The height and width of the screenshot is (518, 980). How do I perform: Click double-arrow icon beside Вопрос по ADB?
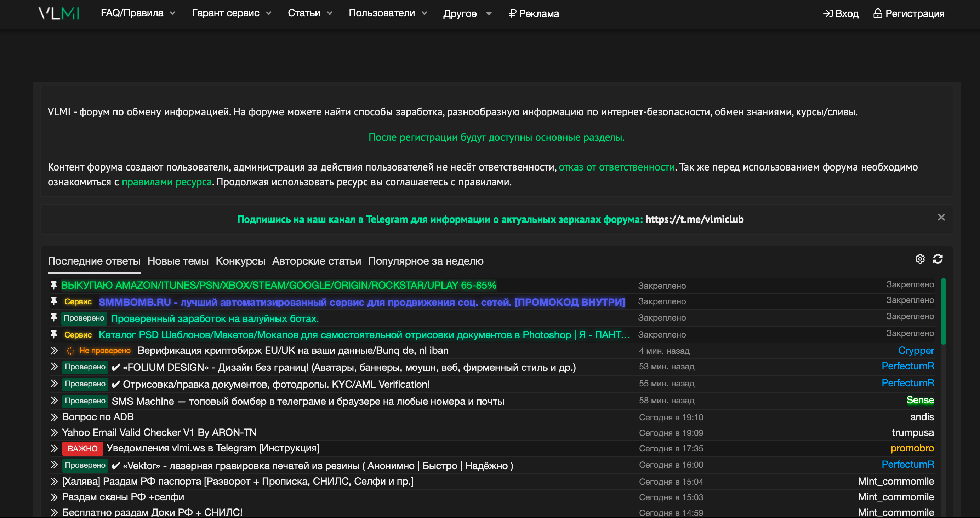54,417
